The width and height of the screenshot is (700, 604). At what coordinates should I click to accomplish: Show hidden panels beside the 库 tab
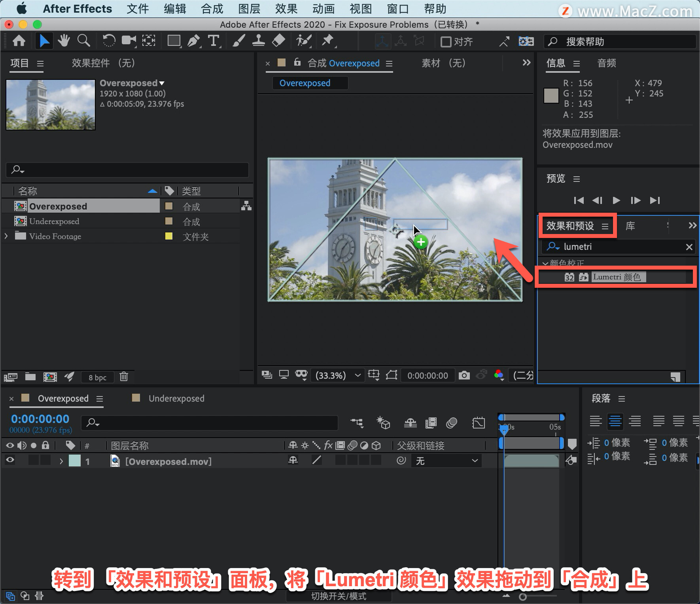pyautogui.click(x=692, y=226)
